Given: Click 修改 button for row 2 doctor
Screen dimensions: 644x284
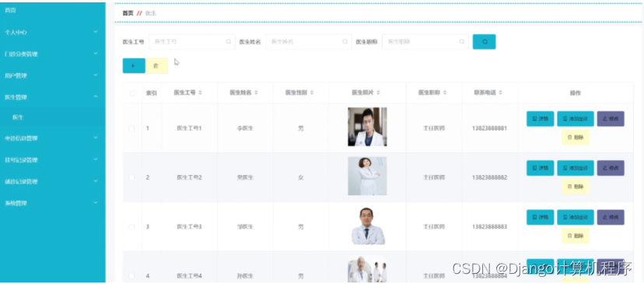Looking at the screenshot, I should [x=611, y=168].
